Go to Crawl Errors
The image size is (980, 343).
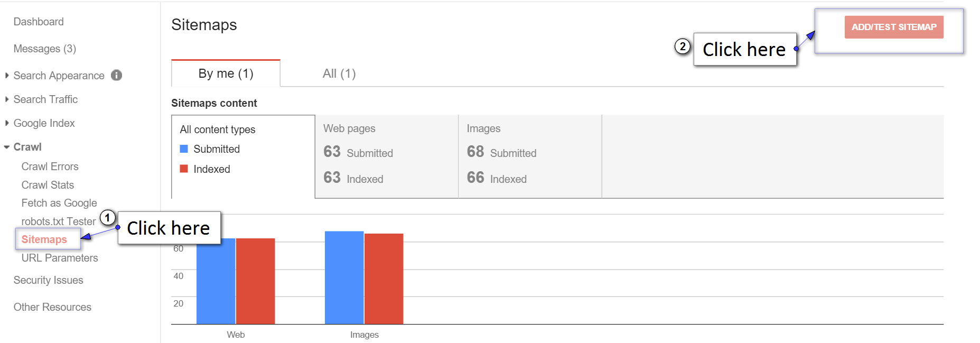[50, 166]
